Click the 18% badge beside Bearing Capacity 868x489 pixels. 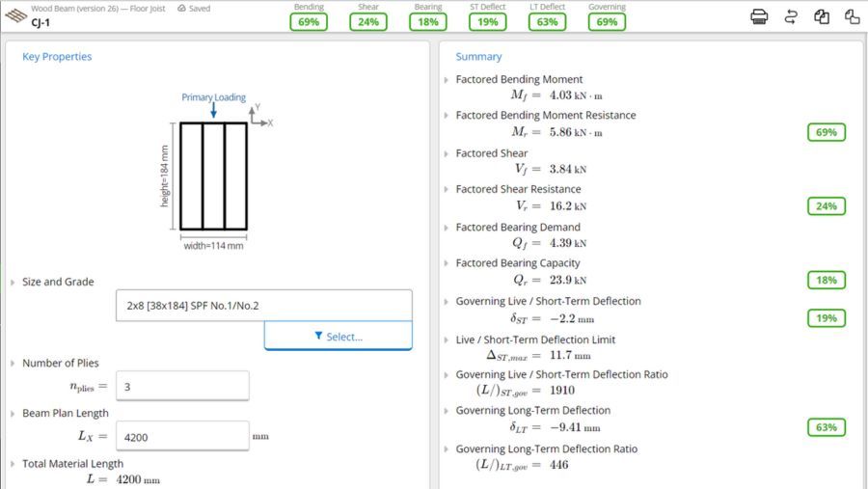pos(826,280)
